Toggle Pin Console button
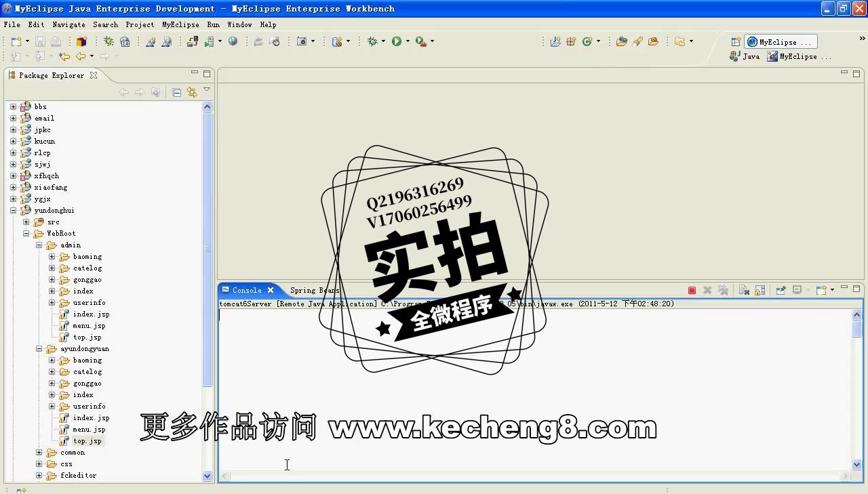The image size is (868, 494). coord(781,290)
